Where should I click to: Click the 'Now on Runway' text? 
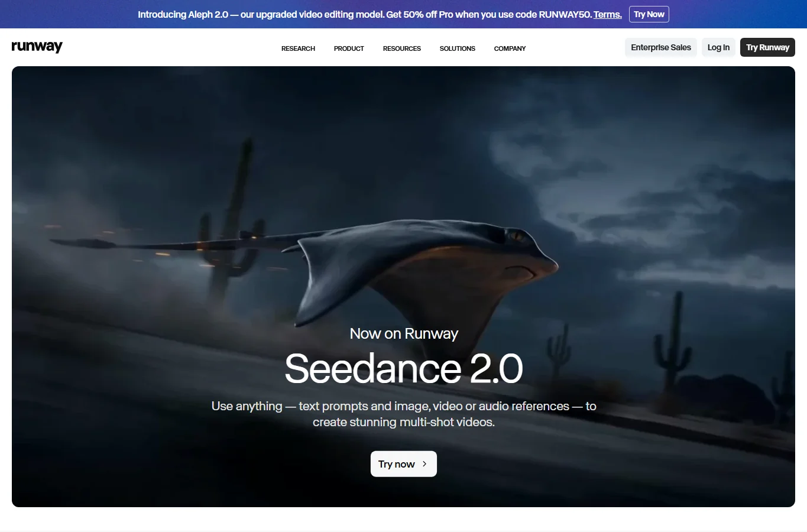pyautogui.click(x=404, y=333)
